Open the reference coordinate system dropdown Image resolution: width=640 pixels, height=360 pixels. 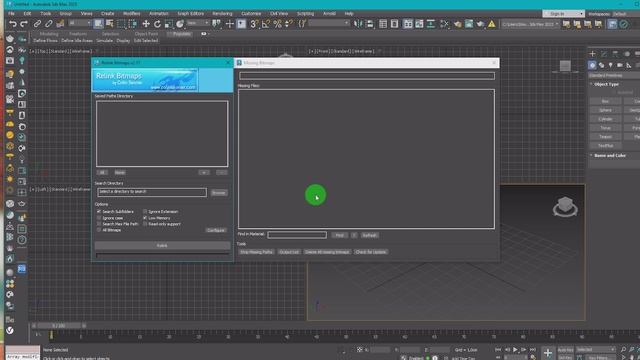tap(198, 23)
